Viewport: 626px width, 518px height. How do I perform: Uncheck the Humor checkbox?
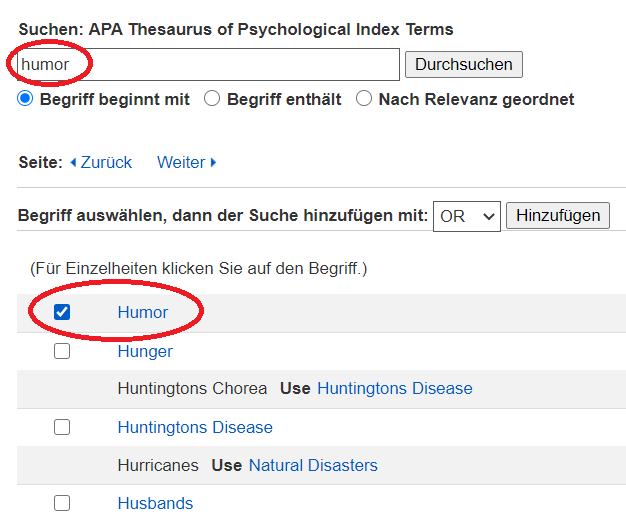click(x=62, y=312)
